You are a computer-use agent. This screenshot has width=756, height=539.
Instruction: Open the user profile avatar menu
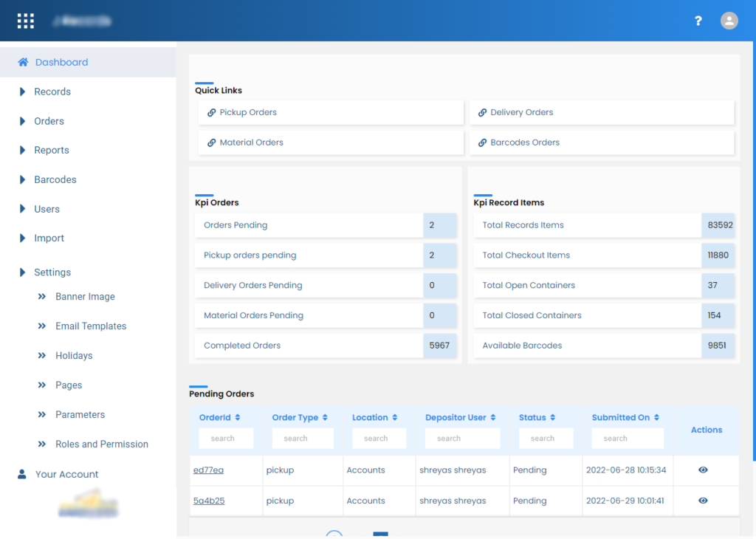point(729,20)
